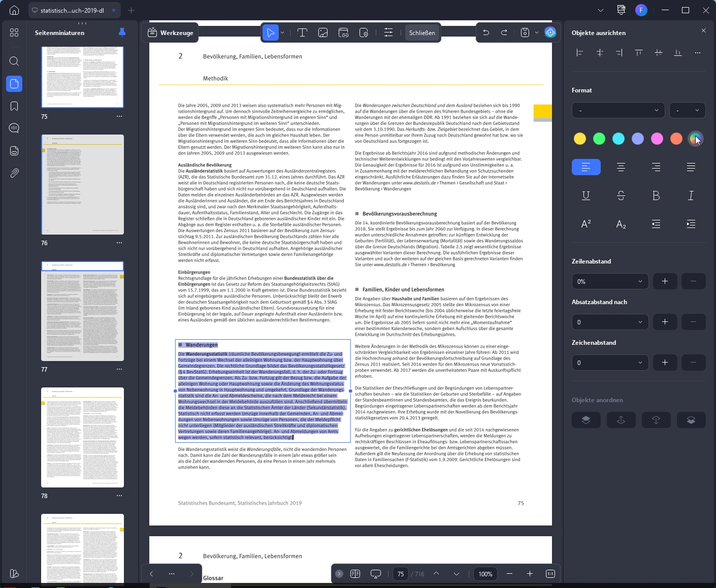Image resolution: width=716 pixels, height=588 pixels.
Task: Pin the Seitenminiaturen panel
Action: click(x=122, y=32)
